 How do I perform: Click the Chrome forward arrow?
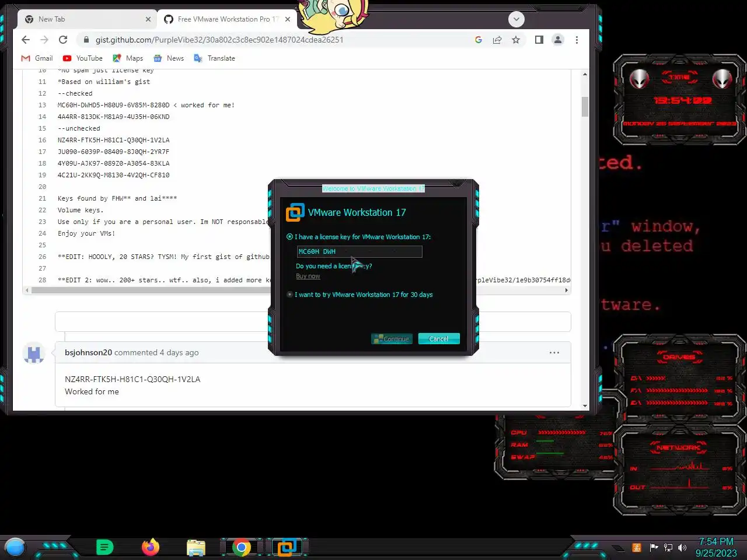click(44, 40)
